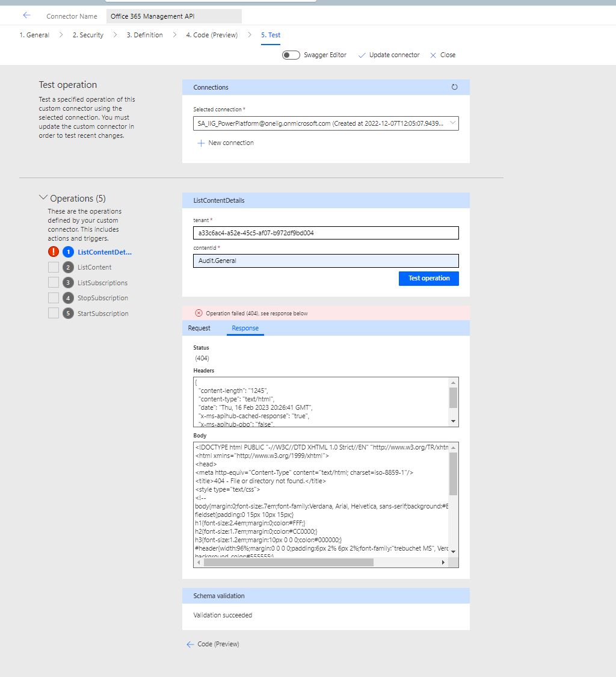Select the 5. Test step
Image resolution: width=616 pixels, height=677 pixels.
point(271,35)
